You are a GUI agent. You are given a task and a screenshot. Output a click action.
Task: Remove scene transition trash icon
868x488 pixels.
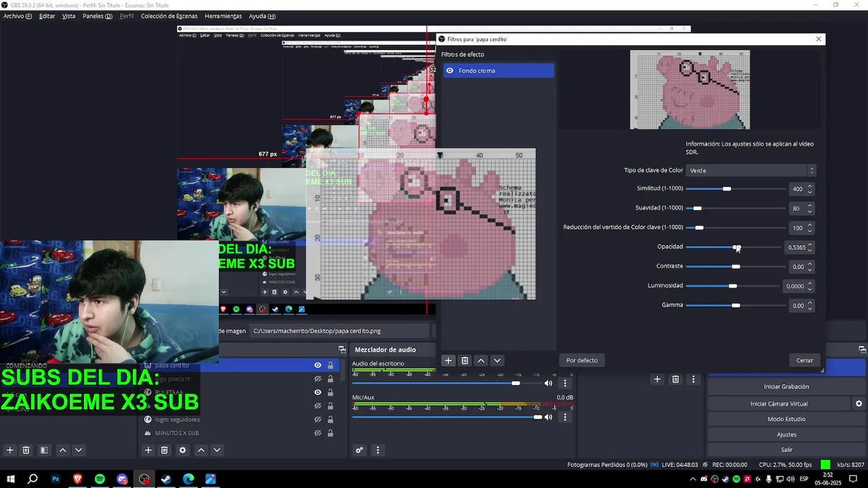(675, 380)
